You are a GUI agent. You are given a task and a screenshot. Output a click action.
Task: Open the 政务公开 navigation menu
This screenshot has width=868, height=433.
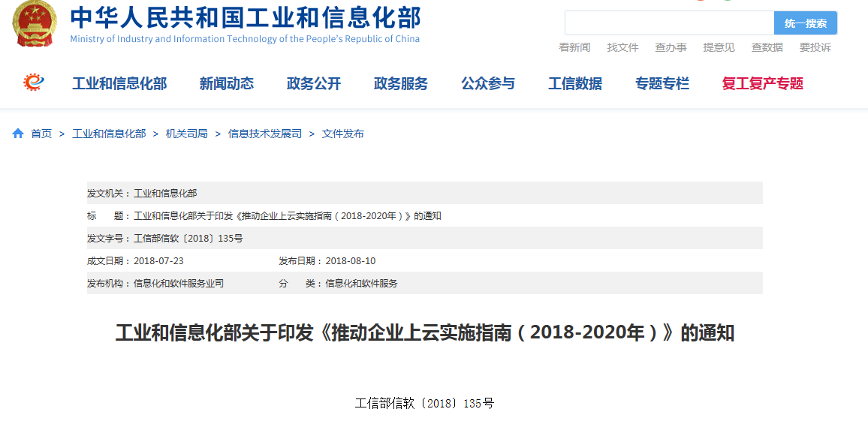[x=314, y=83]
